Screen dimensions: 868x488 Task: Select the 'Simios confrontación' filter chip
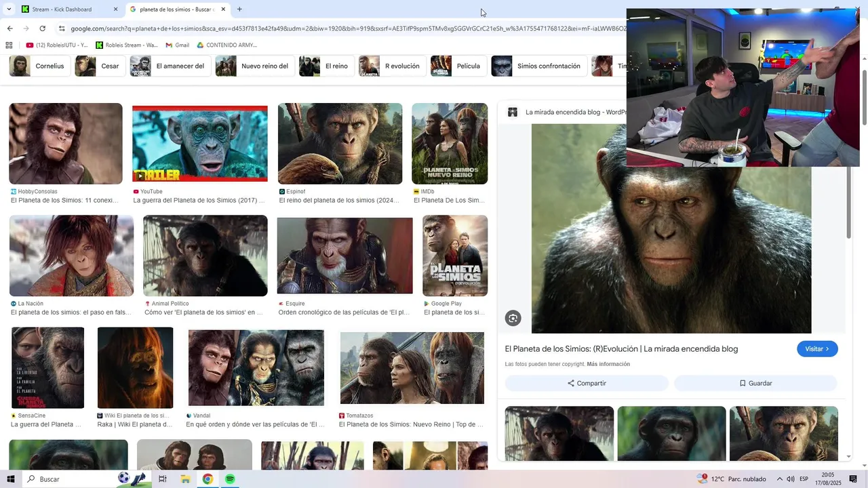pos(539,66)
